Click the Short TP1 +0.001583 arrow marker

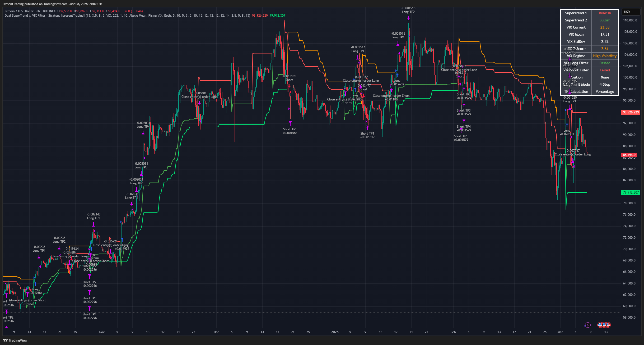pyautogui.click(x=290, y=123)
